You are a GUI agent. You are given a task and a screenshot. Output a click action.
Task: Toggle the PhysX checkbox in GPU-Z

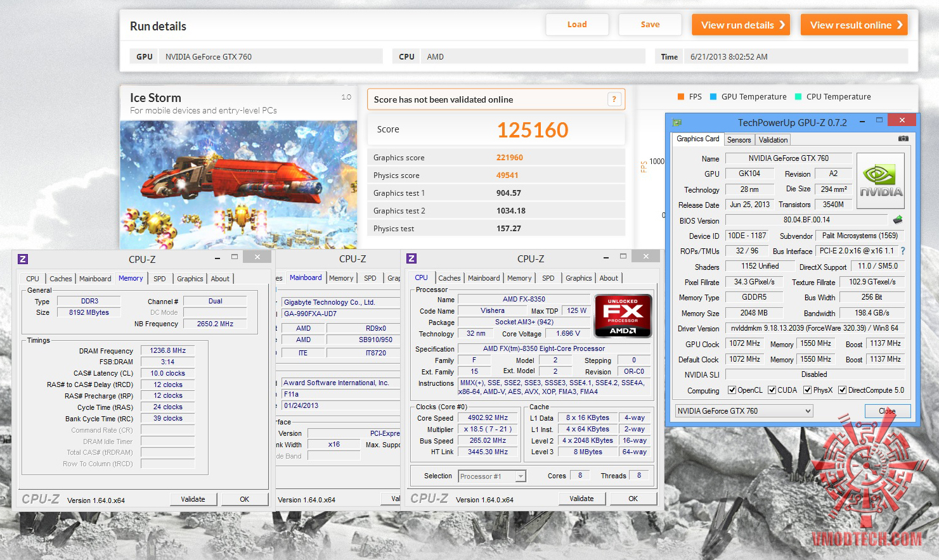[x=808, y=390]
